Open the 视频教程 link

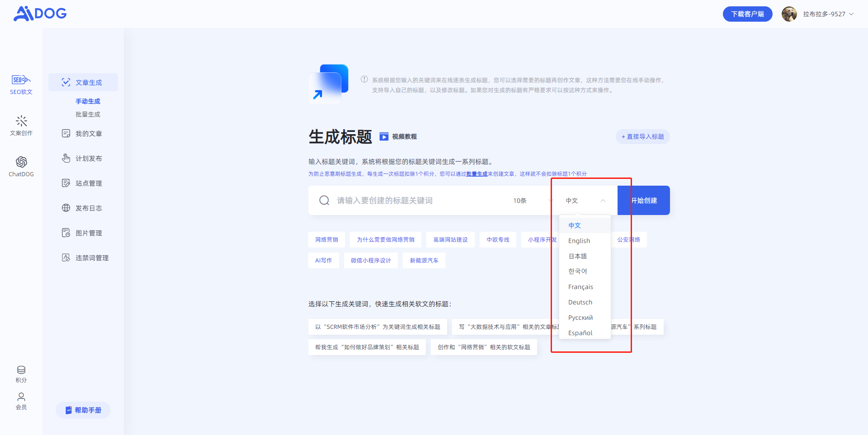(404, 136)
